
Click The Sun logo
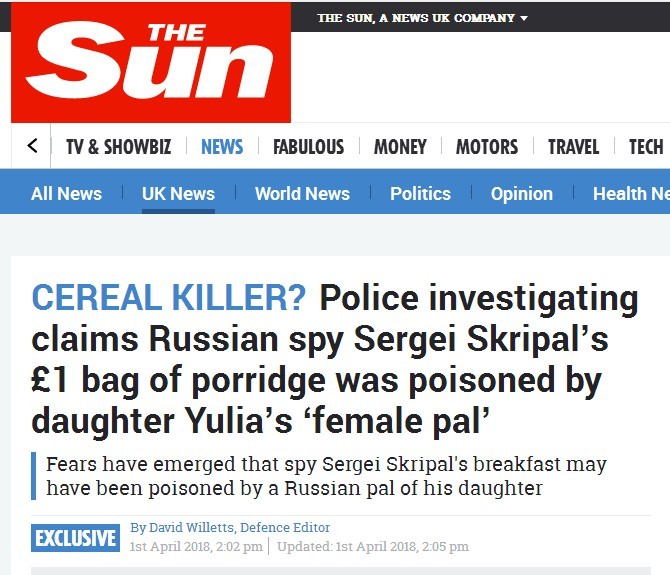151,62
